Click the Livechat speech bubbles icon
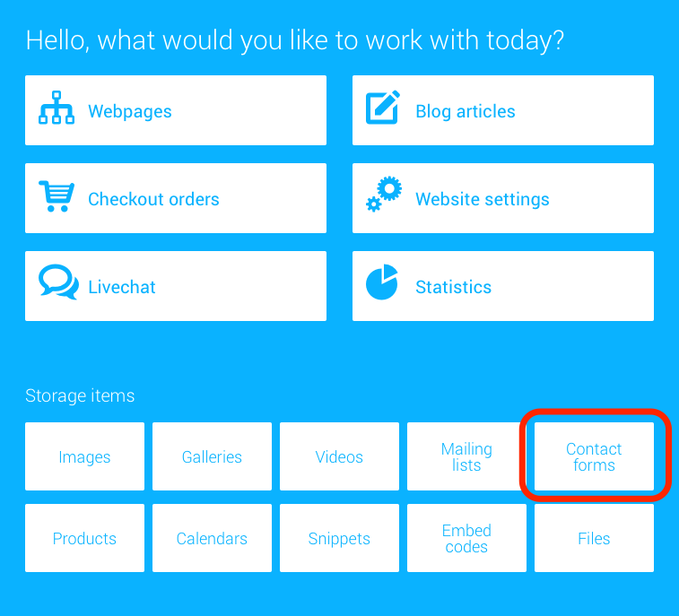Image resolution: width=679 pixels, height=616 pixels. click(58, 282)
